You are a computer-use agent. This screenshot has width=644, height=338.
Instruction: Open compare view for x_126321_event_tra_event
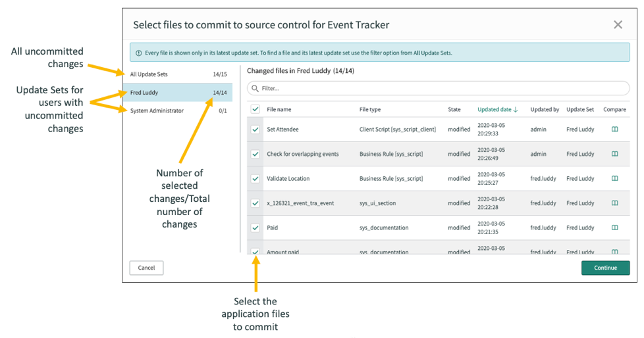(614, 203)
